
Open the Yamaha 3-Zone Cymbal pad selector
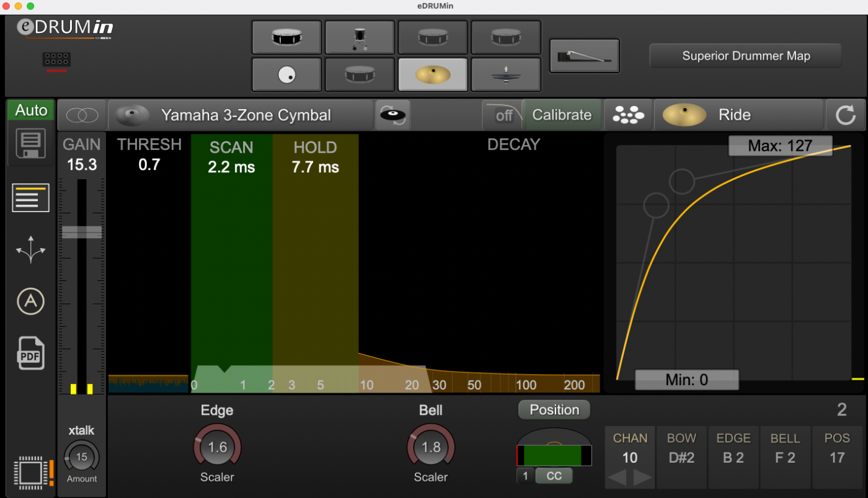click(x=241, y=115)
